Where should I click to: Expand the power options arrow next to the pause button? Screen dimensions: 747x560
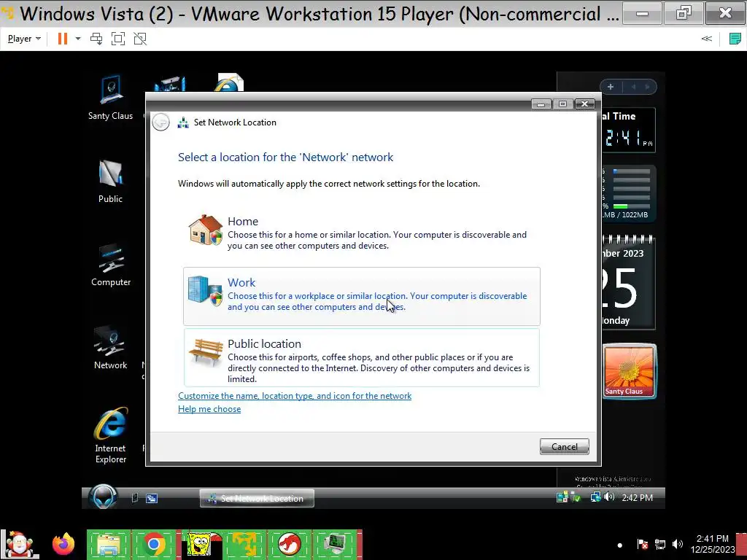[78, 39]
